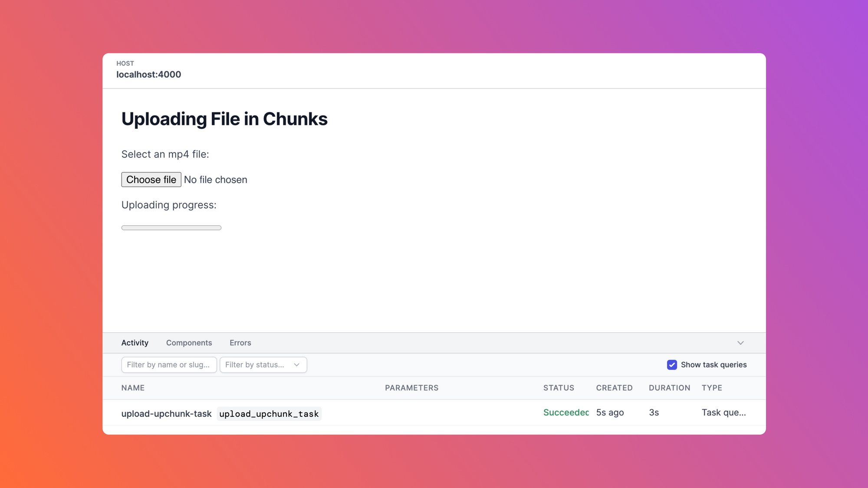The width and height of the screenshot is (868, 488).
Task: Open the Errors tab
Action: (x=240, y=343)
